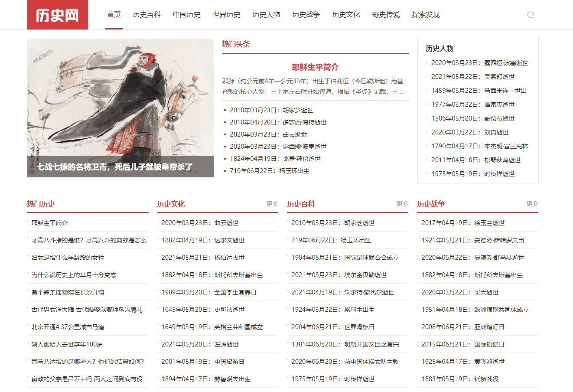573x392 pixels.
Task: Open headline item 多萝西·海特逝世
Action: (x=278, y=122)
